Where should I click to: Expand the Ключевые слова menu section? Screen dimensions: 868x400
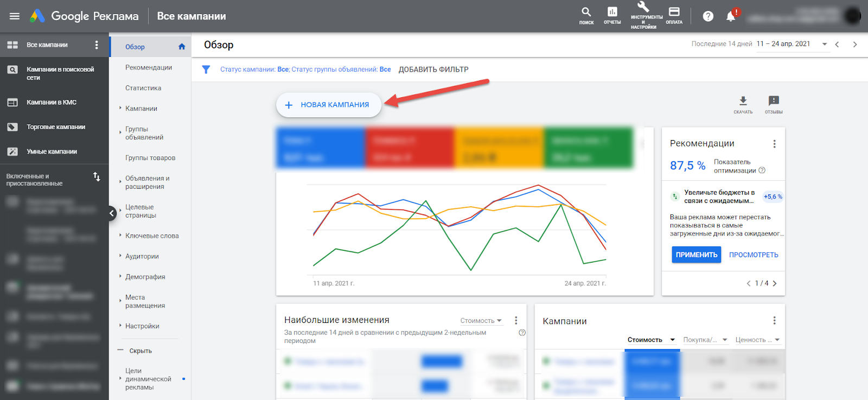pos(152,236)
